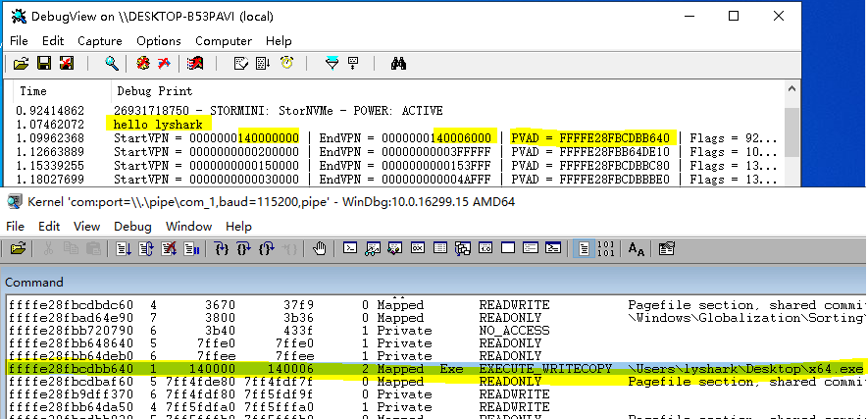
Task: Click Step Out in WinDbg toolbar
Action: (x=266, y=248)
